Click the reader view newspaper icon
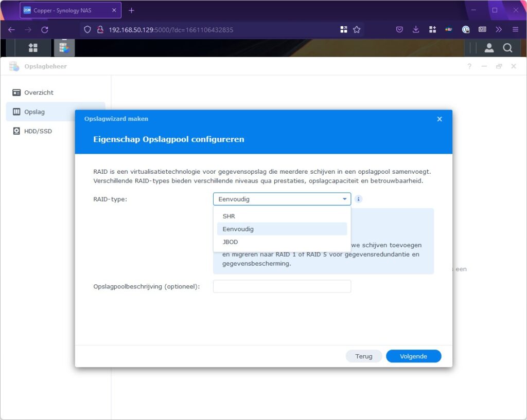This screenshot has width=527, height=420. pyautogui.click(x=482, y=29)
